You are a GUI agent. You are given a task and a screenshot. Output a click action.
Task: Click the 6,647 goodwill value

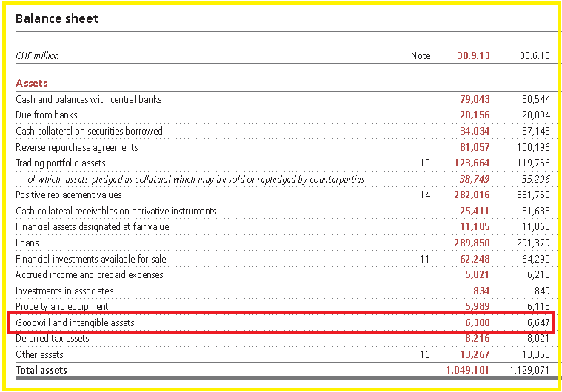538,322
